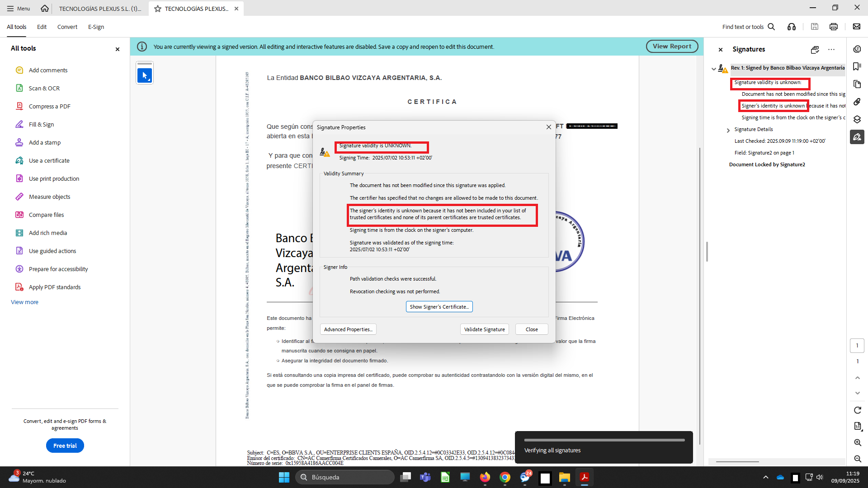Click the headphones Read Aloud icon
868x488 pixels.
coord(792,27)
